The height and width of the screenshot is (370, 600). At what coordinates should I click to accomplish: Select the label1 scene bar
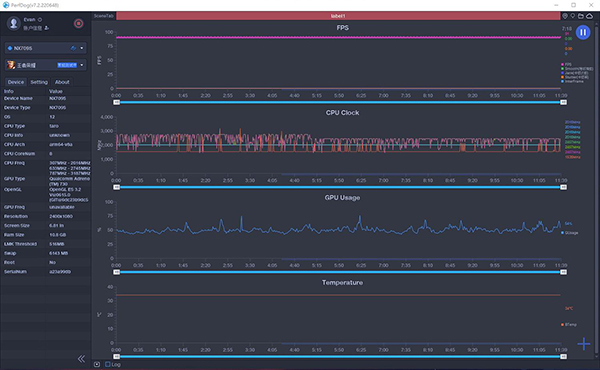pyautogui.click(x=338, y=16)
